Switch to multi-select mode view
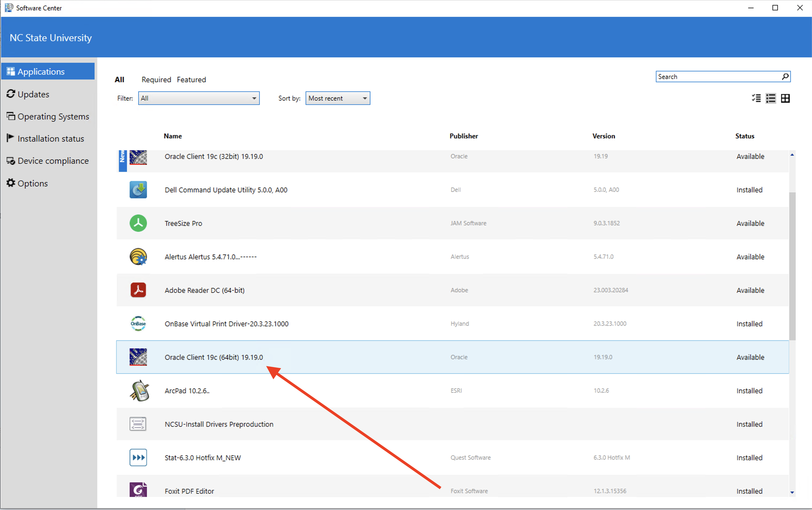 tap(756, 98)
